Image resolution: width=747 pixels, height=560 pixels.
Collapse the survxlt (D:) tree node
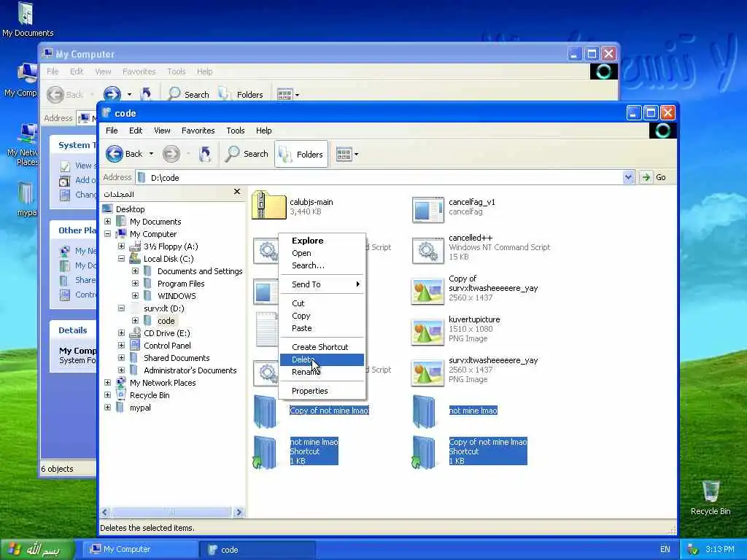click(122, 308)
